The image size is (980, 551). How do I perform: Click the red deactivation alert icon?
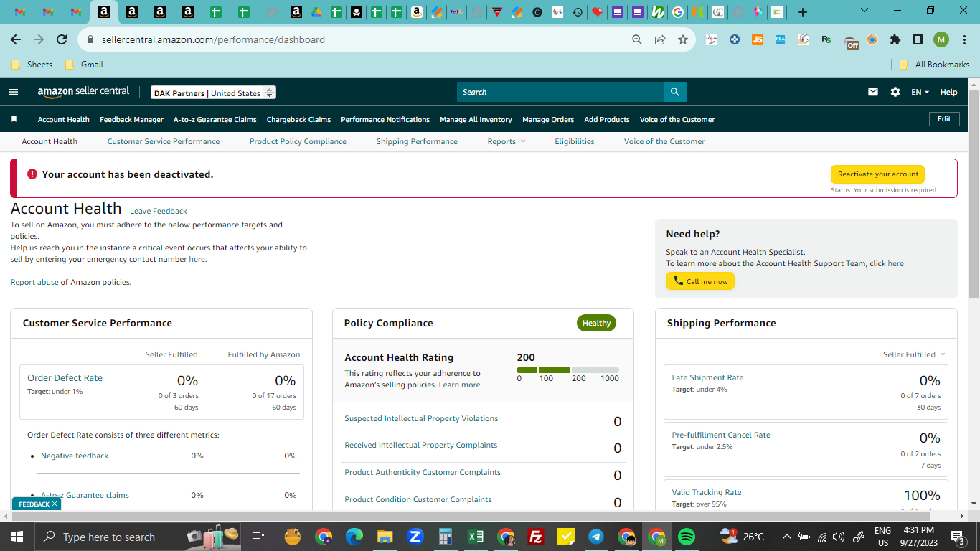[x=32, y=174]
